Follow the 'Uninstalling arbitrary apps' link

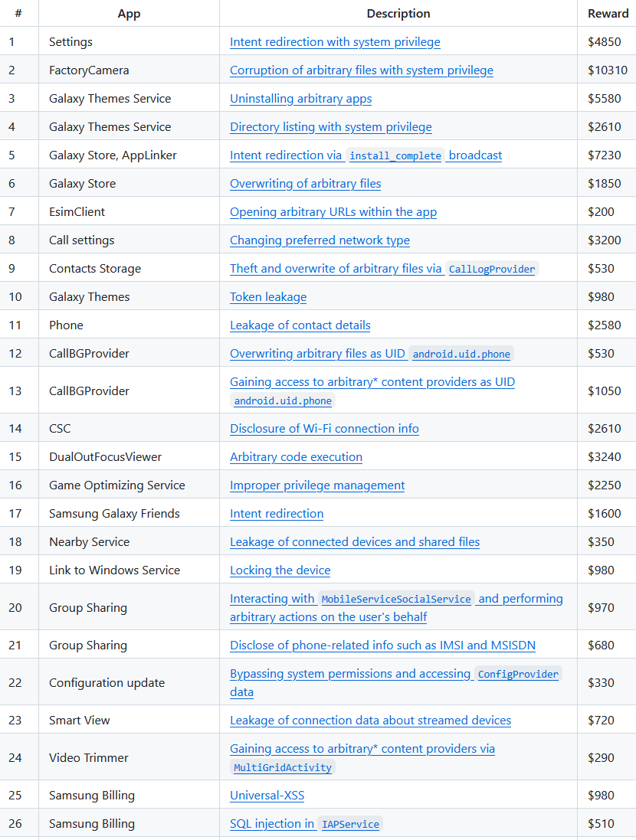pos(301,99)
